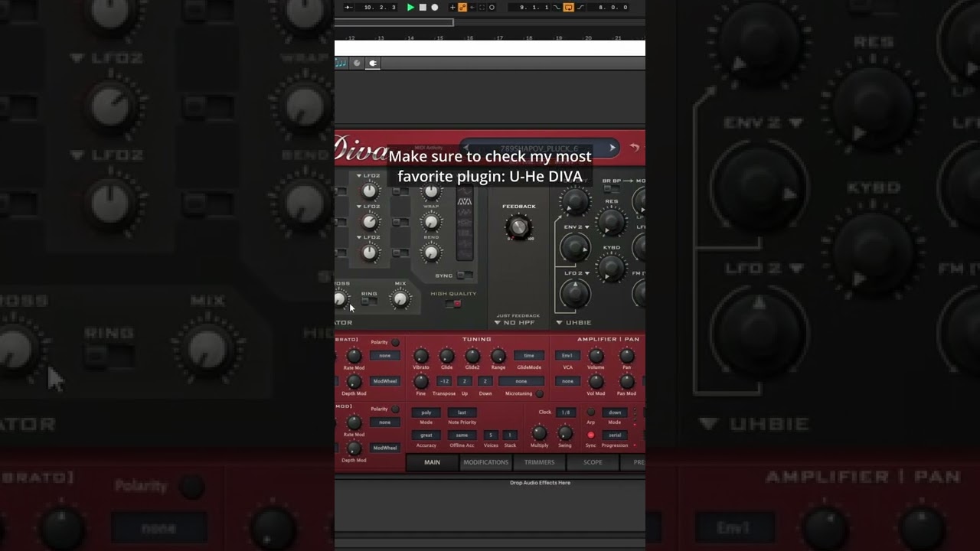
Task: Toggle the HIGH QUALITY switch
Action: [453, 304]
